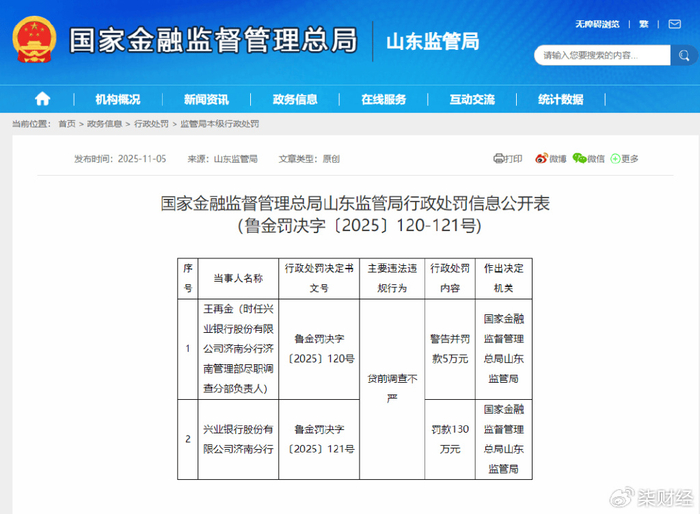Click the 文章类型: 原创 text

[x=309, y=159]
